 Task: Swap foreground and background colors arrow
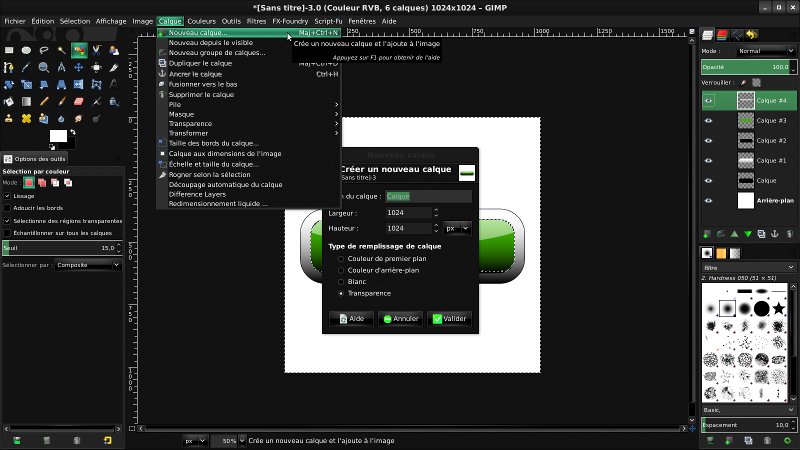coord(73,132)
